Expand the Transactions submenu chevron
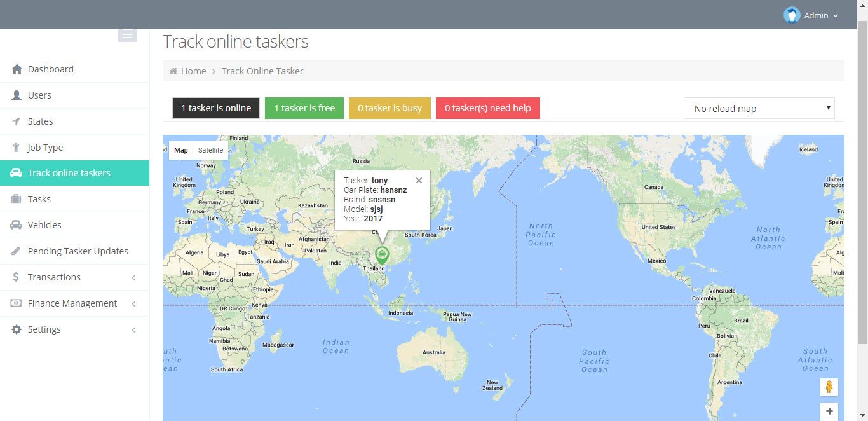Image resolution: width=868 pixels, height=421 pixels. coord(134,278)
